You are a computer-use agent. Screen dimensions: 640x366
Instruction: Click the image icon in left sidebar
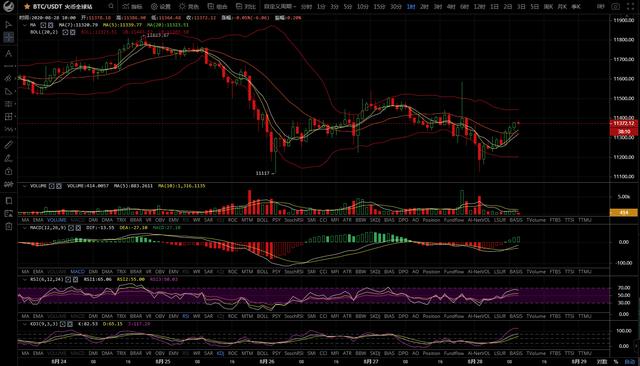9,213
